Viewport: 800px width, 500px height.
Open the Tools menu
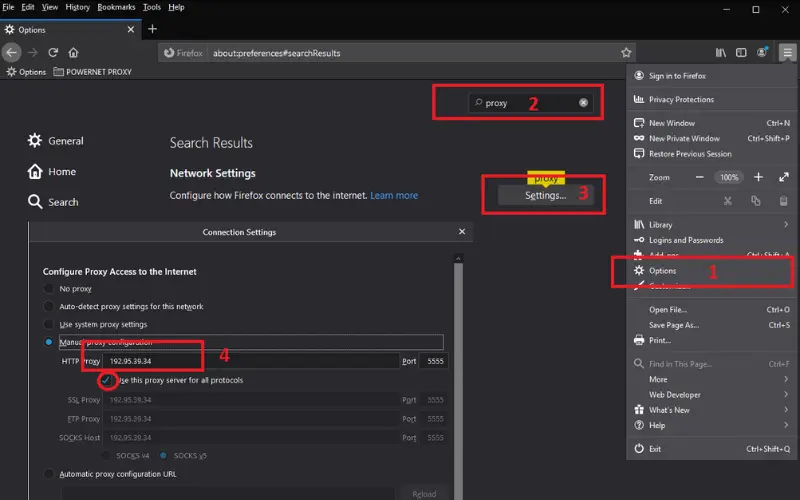152,7
